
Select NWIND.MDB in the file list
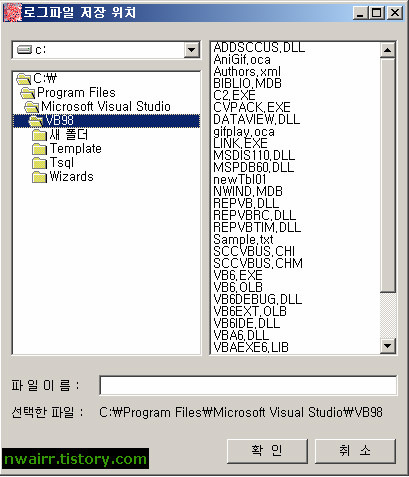point(248,191)
